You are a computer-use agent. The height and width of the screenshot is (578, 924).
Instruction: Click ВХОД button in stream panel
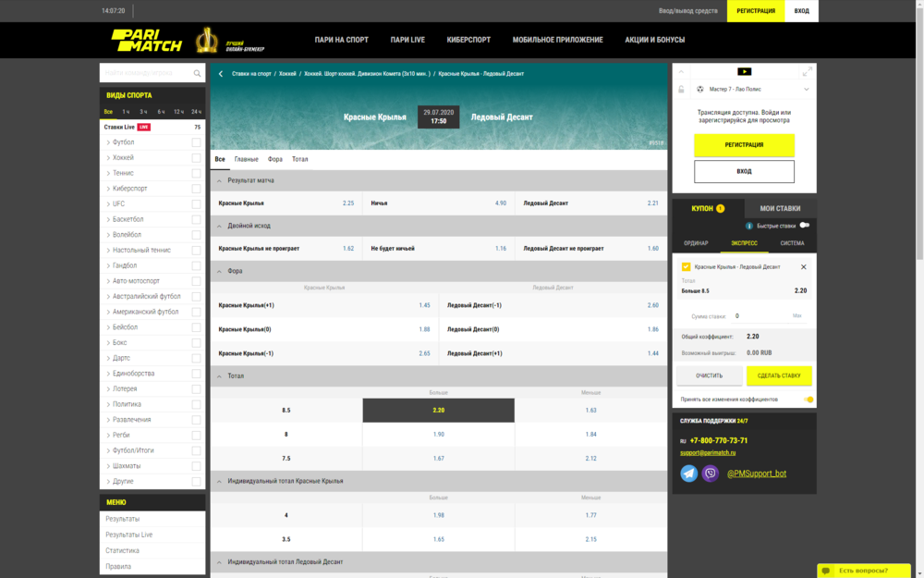744,172
